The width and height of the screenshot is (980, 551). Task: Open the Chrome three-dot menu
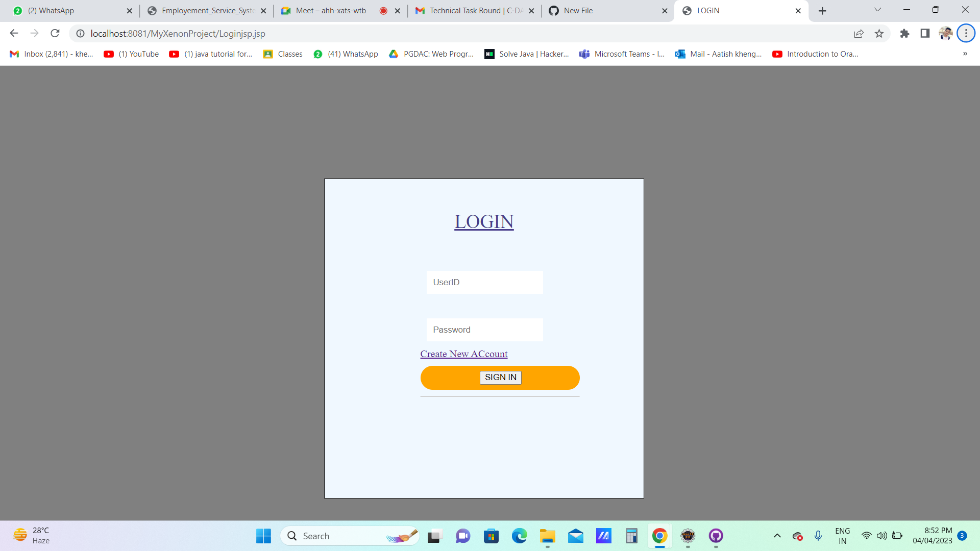(966, 33)
